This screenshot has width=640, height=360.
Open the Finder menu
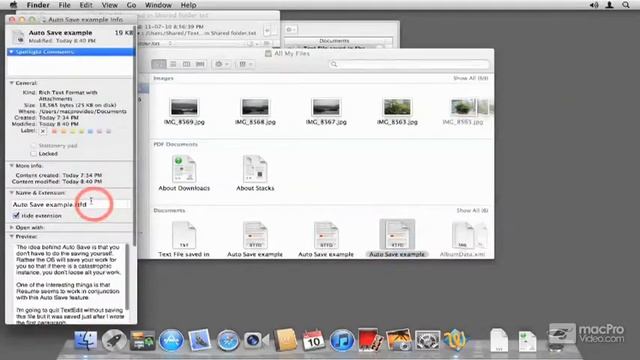pos(38,5)
